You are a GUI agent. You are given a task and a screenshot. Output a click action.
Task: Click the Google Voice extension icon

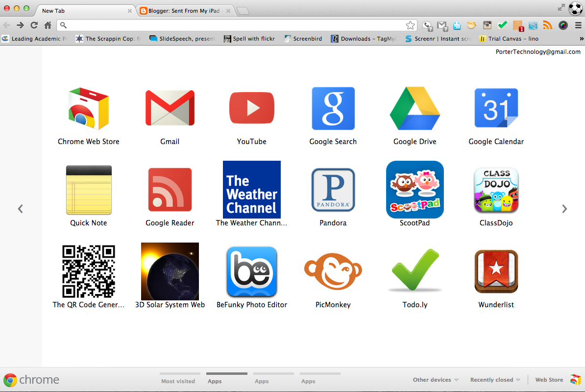427,25
